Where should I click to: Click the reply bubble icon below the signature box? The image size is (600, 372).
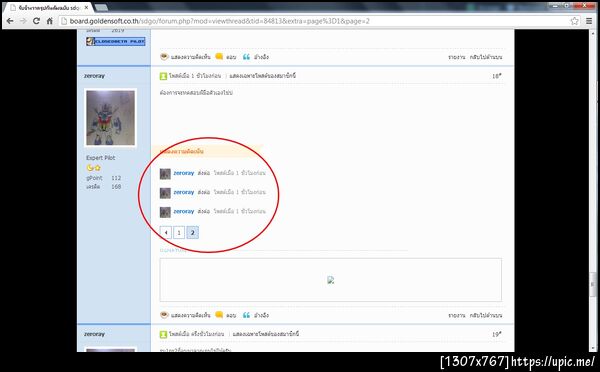[x=219, y=315]
